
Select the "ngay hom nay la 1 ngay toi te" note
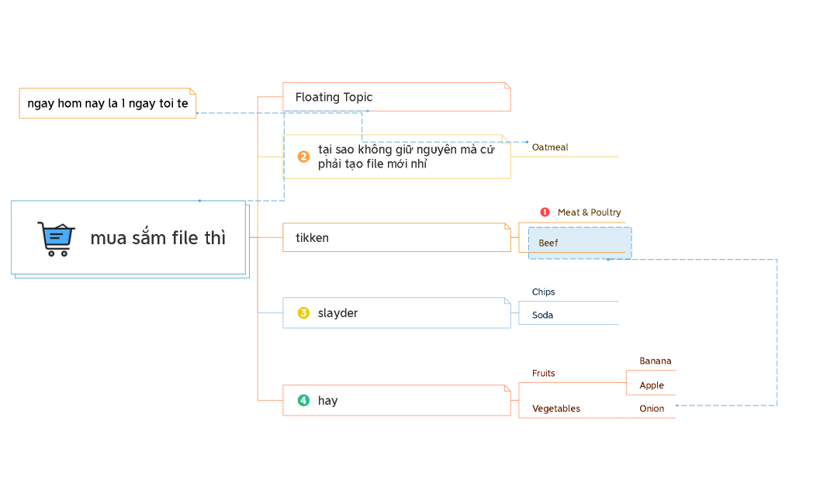click(x=107, y=103)
